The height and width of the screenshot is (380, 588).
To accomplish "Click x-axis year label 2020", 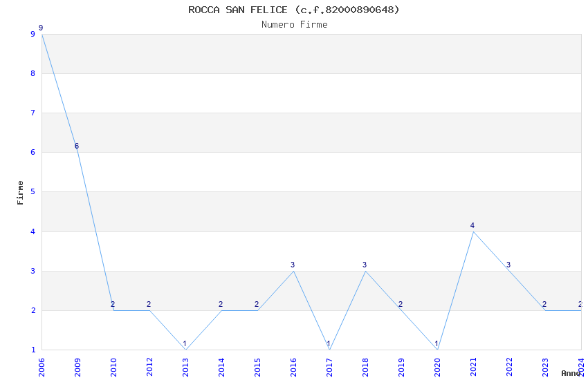I will [x=437, y=367].
